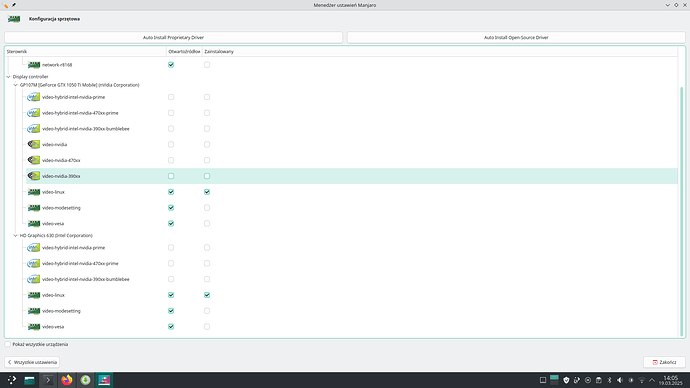Click Auto Install Proprietary Driver button
690x388 pixels.
pyautogui.click(x=173, y=37)
